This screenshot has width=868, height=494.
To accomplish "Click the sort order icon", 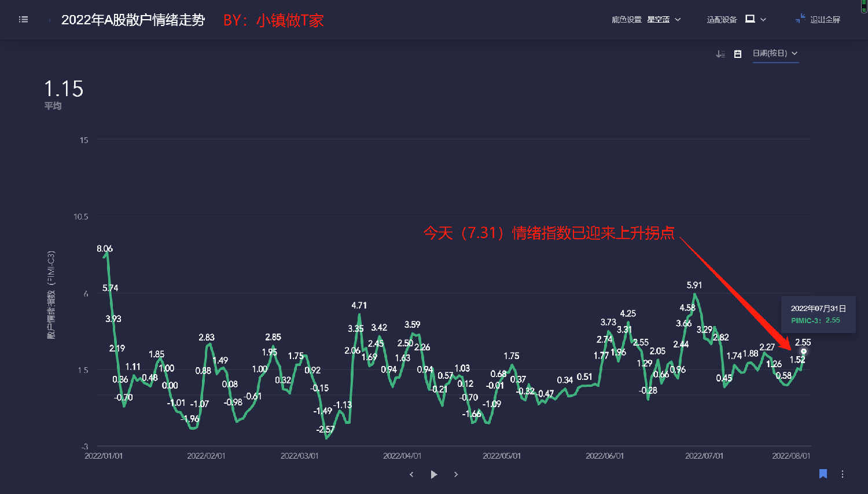I will coord(720,54).
